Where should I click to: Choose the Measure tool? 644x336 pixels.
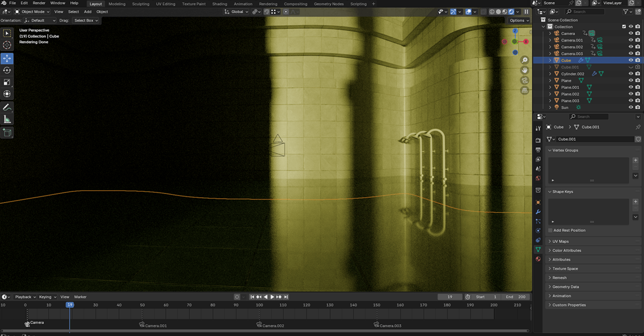click(x=7, y=120)
